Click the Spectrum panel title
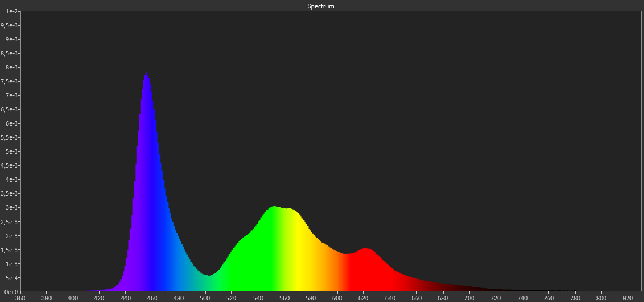The width and height of the screenshot is (644, 302). (321, 6)
